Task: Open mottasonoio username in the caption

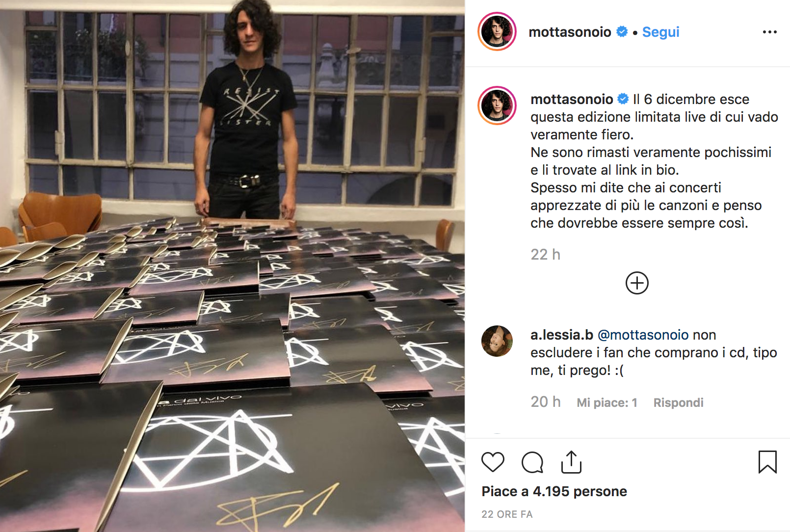Action: [572, 99]
